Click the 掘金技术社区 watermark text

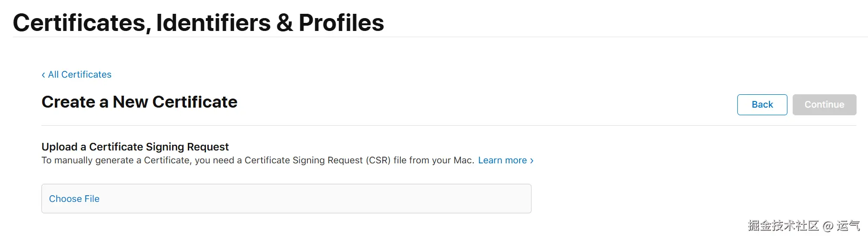(783, 226)
